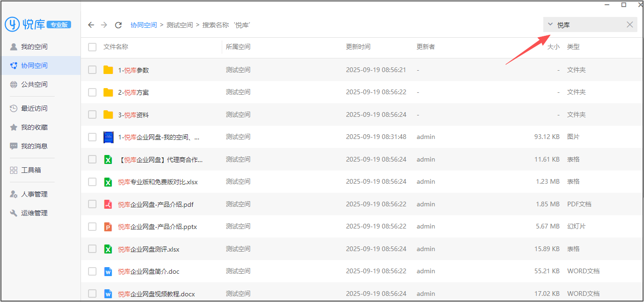Expand the search options chevron

tap(550, 24)
